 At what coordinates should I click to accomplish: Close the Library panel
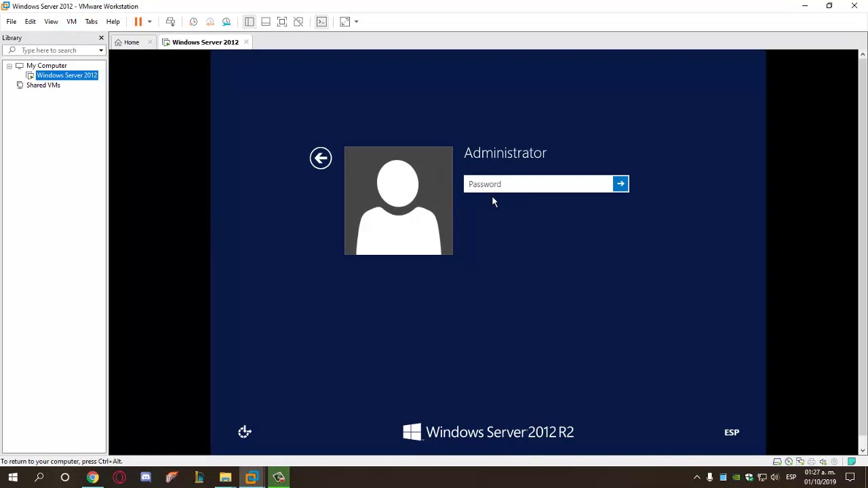(x=101, y=38)
